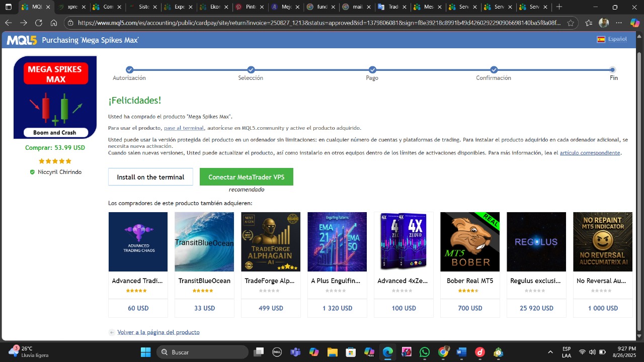The image size is (644, 362).
Task: Click Conectar MetaTrader VPS button
Action: [247, 177]
